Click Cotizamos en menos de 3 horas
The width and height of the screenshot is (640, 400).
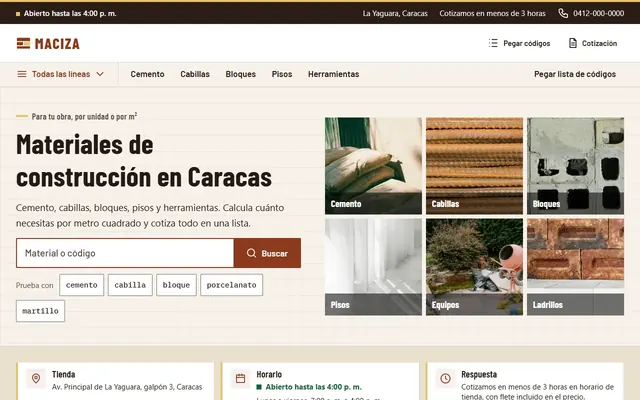(x=492, y=13)
